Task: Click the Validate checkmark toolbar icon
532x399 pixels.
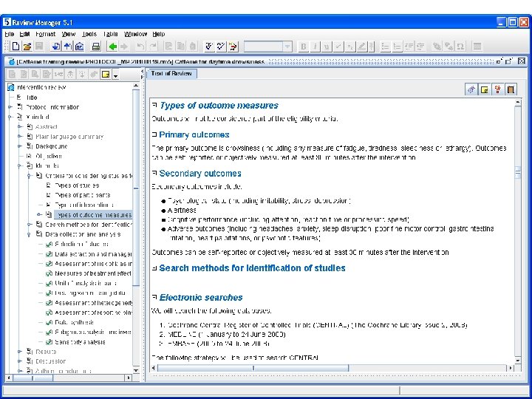Action: (221, 47)
